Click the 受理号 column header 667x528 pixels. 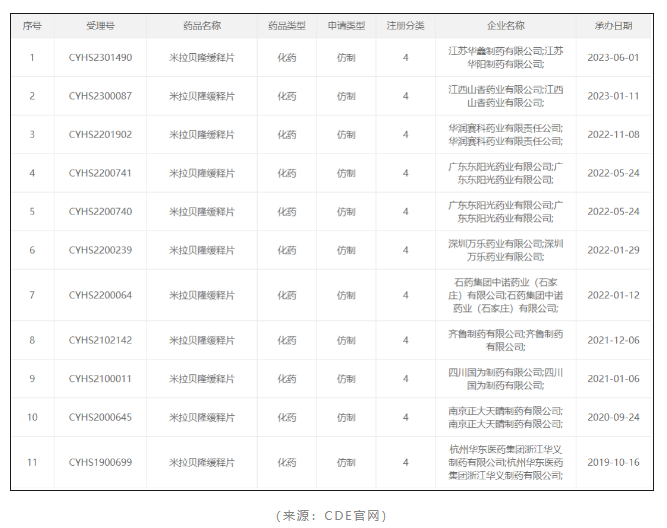(100, 26)
